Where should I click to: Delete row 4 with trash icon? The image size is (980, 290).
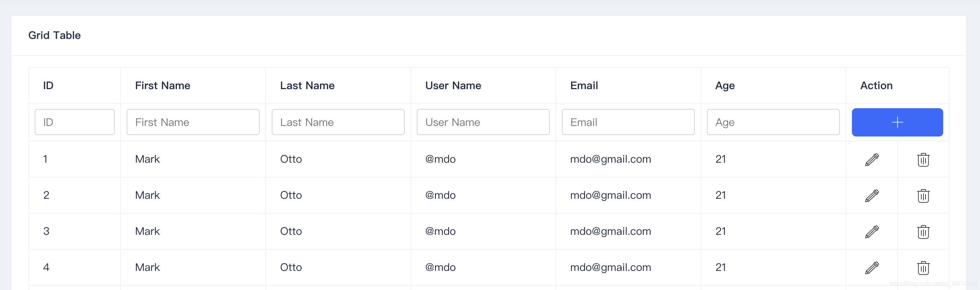point(923,268)
